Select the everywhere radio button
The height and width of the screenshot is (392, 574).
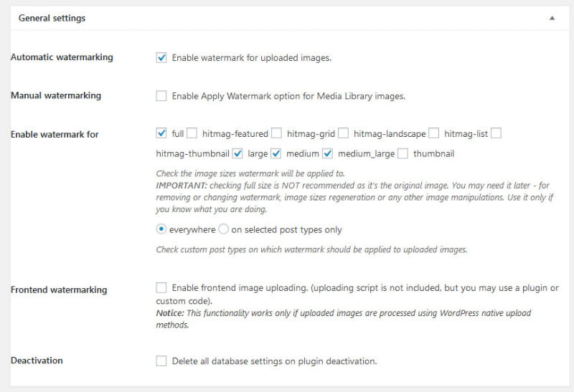pos(161,230)
